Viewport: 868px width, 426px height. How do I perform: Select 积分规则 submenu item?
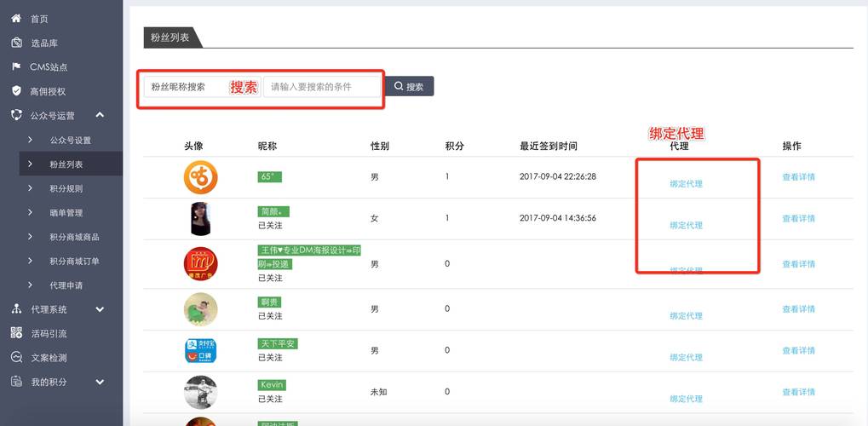coord(66,188)
